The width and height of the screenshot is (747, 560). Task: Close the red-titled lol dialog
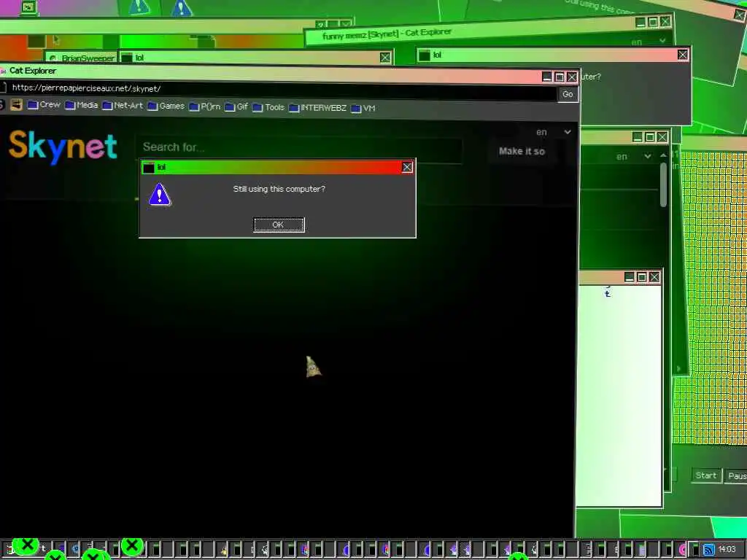407,167
